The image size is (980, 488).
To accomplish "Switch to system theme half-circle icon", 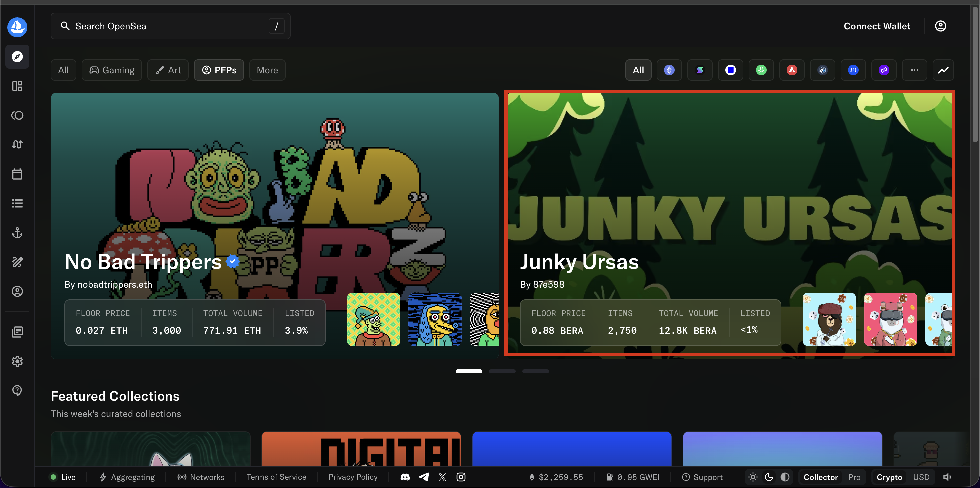I will (x=785, y=477).
